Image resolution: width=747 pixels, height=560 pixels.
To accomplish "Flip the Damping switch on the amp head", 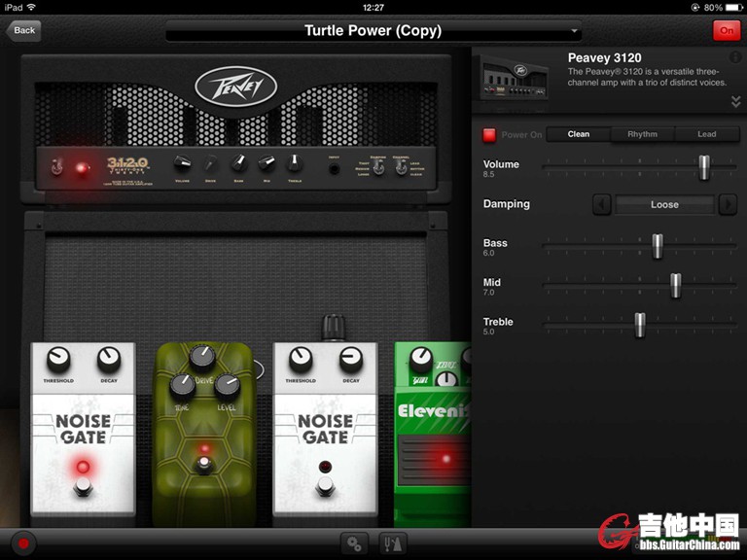I will (x=378, y=166).
